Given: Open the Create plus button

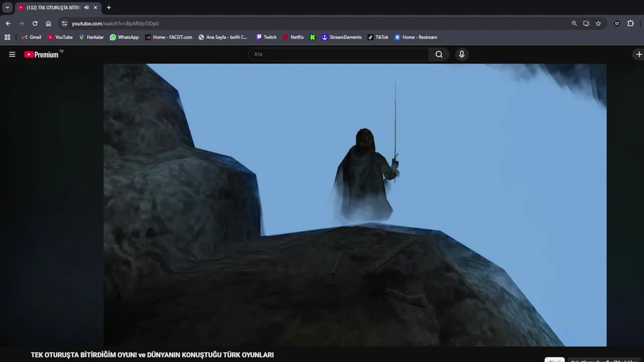Looking at the screenshot, I should [x=639, y=54].
